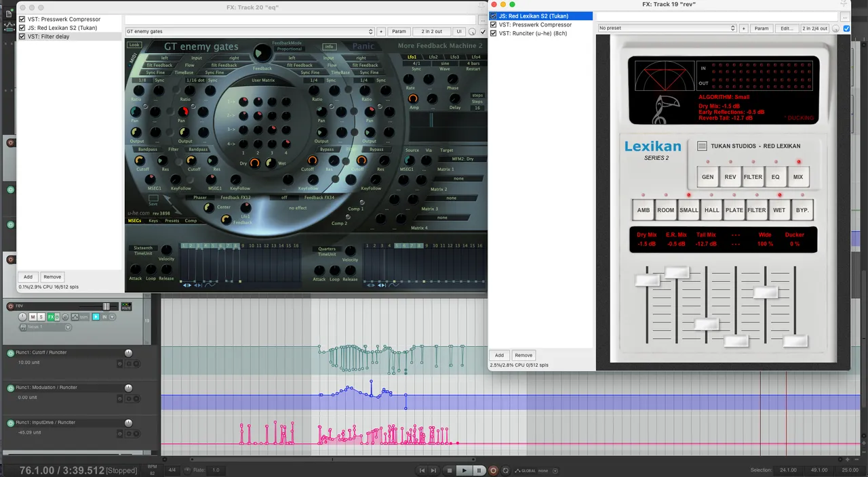868x477 pixels.
Task: Select the Lfo4 tab in MFM2
Action: click(476, 57)
